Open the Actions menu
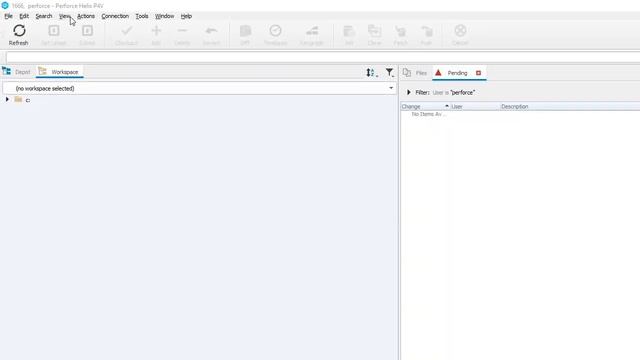 pyautogui.click(x=86, y=16)
